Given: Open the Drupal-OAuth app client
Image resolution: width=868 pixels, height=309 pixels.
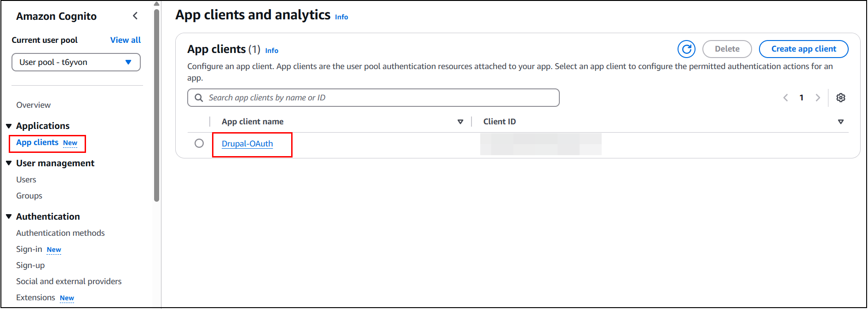Looking at the screenshot, I should pos(247,143).
